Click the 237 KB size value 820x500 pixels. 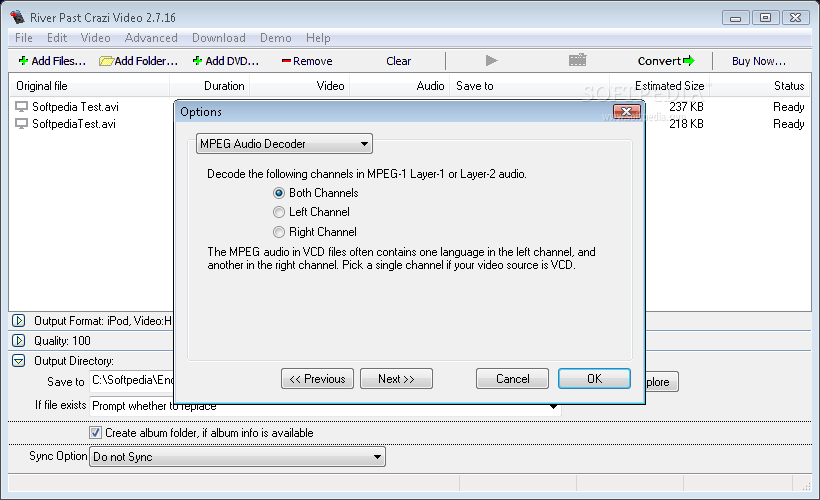(686, 107)
